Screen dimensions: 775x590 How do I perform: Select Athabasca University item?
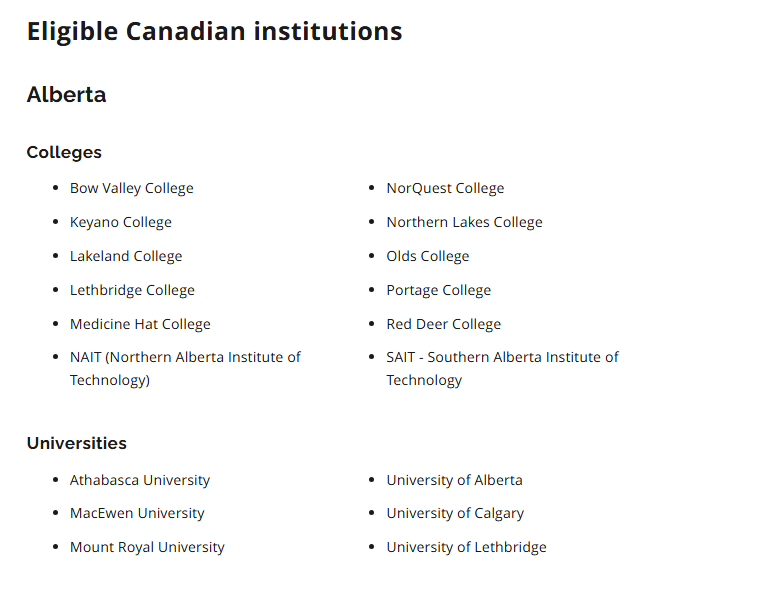tap(140, 480)
